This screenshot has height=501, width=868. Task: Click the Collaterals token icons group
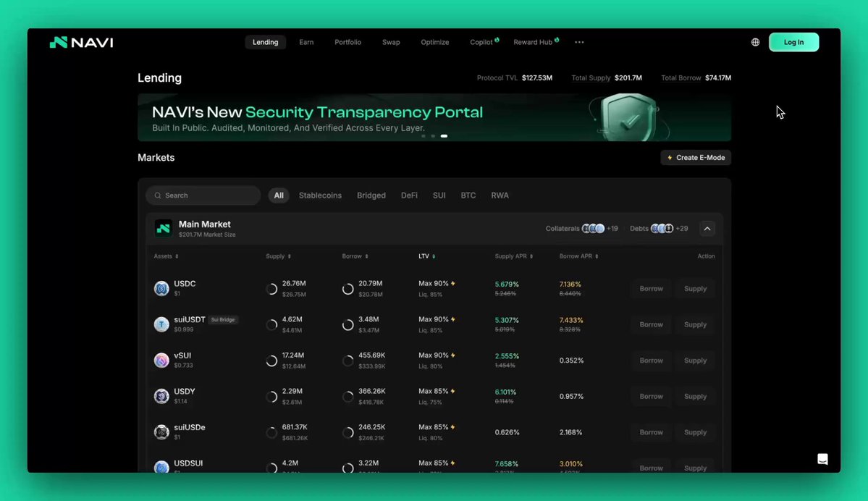[x=593, y=229]
